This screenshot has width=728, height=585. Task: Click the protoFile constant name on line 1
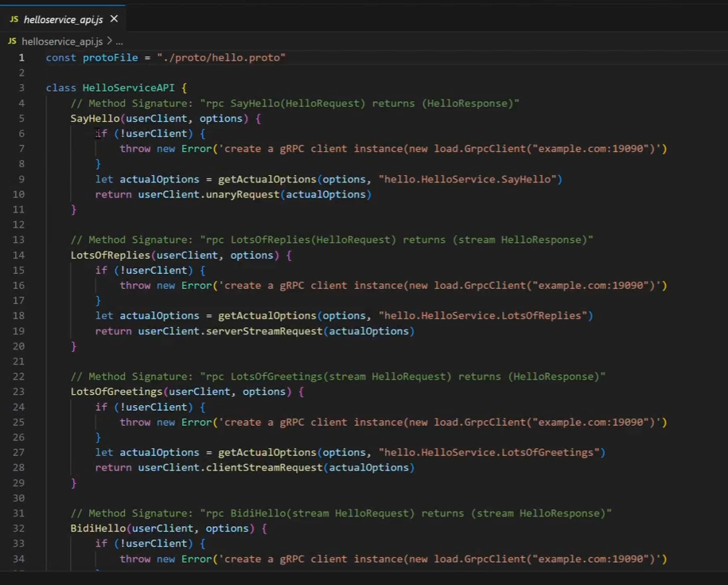[110, 58]
